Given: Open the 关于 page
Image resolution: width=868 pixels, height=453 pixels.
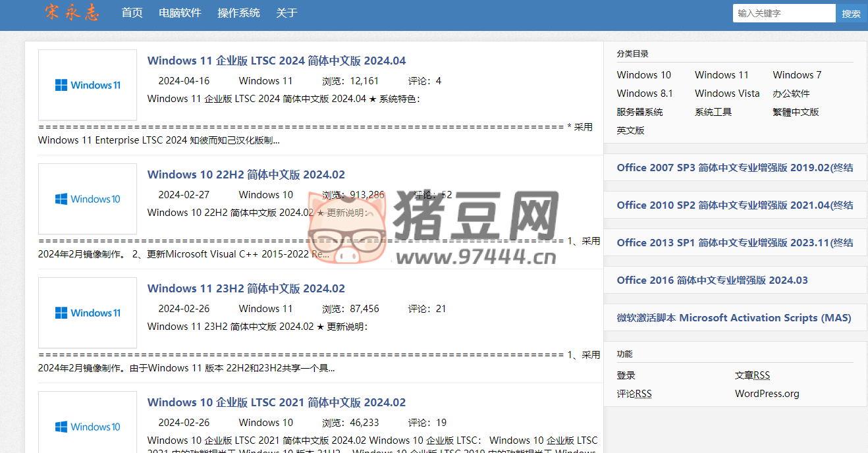Looking at the screenshot, I should point(286,13).
